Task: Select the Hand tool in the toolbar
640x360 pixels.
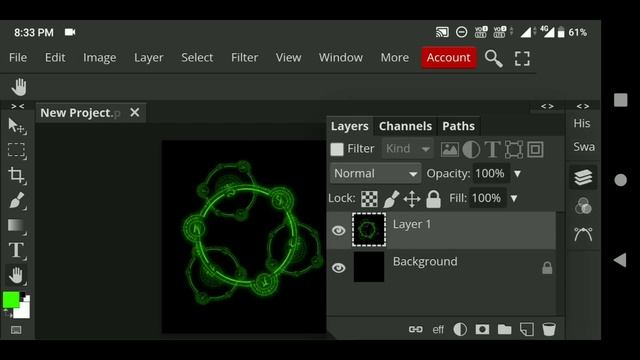Action: coord(17,276)
